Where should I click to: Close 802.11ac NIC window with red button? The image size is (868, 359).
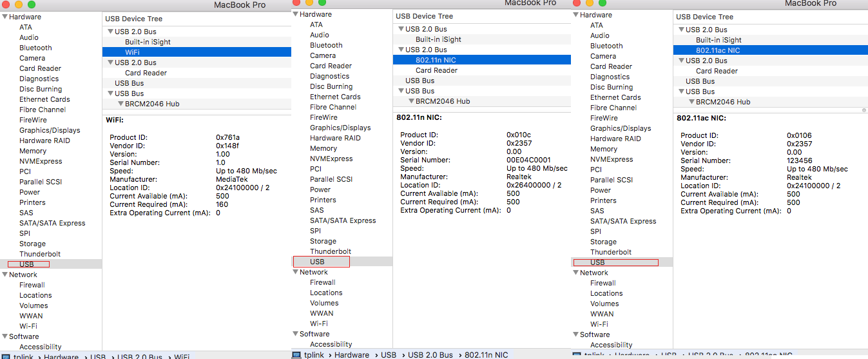click(x=576, y=3)
